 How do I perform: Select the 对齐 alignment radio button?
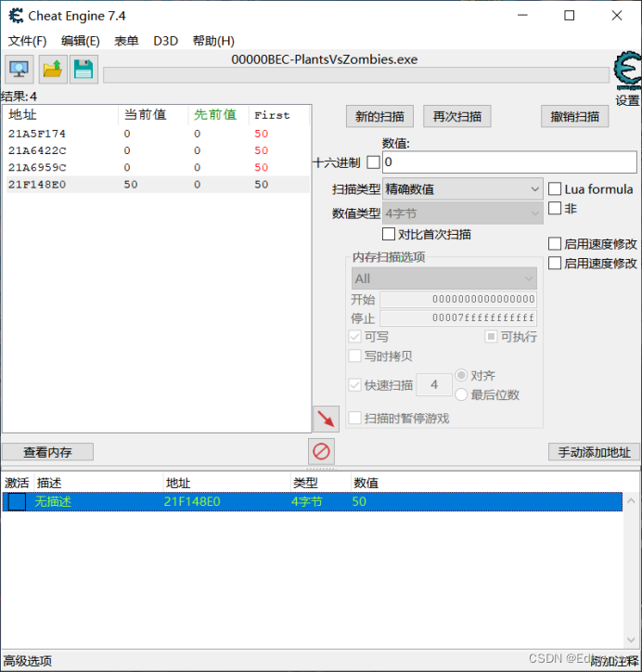tap(461, 375)
